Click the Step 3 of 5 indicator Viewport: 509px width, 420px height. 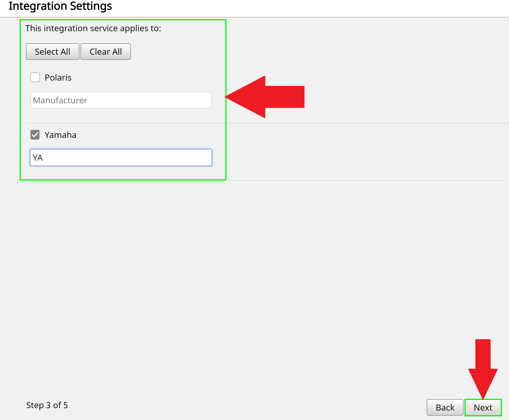(x=47, y=405)
